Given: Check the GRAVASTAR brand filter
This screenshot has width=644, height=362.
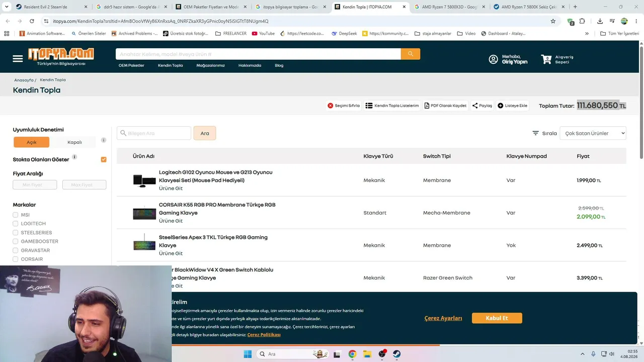Looking at the screenshot, I should [16, 250].
